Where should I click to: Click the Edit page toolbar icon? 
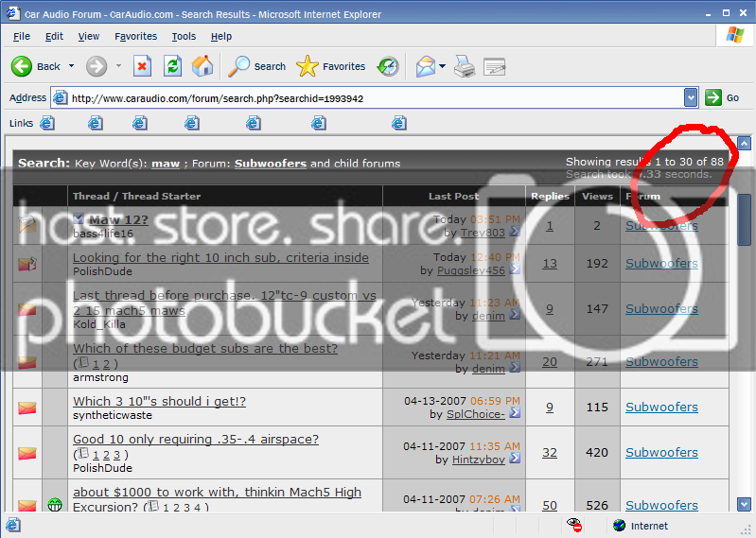(494, 67)
